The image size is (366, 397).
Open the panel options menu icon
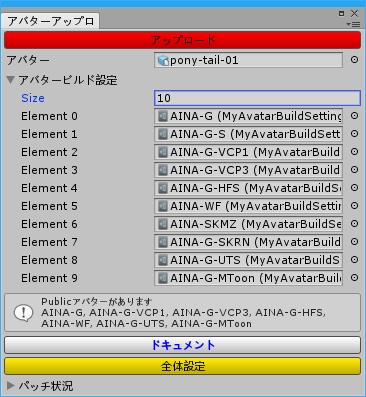(x=353, y=24)
